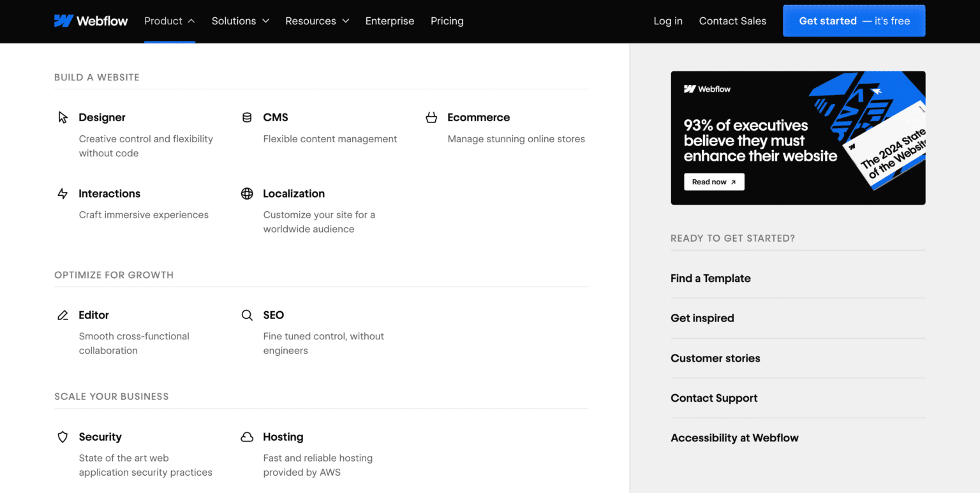Open Ecommerce via the shopping bag icon
Image resolution: width=980 pixels, height=493 pixels.
[431, 117]
